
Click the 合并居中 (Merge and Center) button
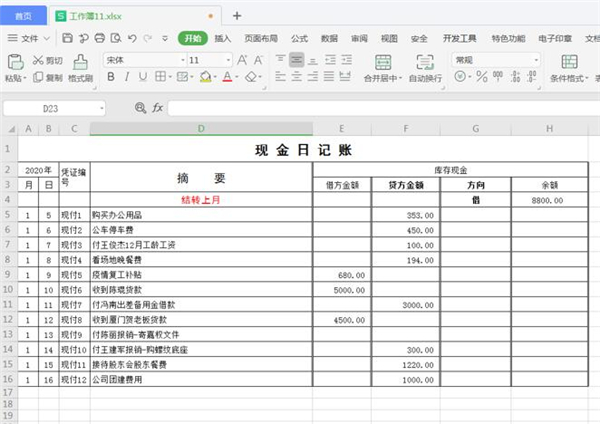[380, 68]
